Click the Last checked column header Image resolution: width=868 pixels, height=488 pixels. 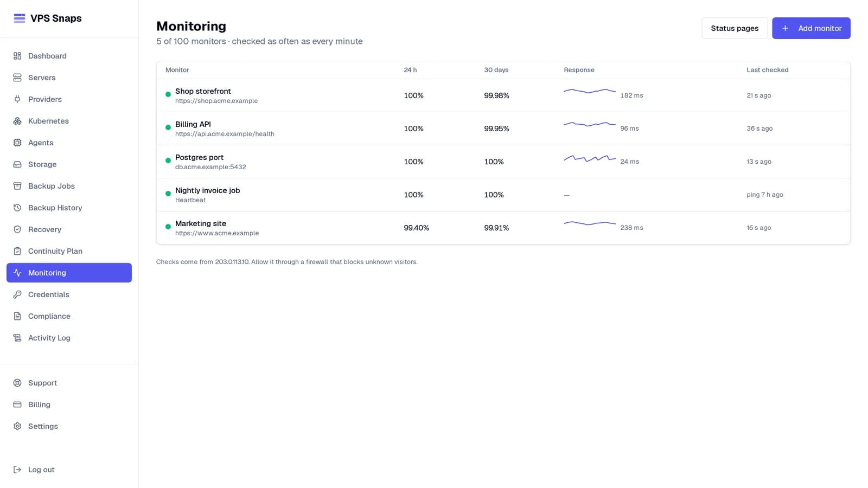click(768, 70)
